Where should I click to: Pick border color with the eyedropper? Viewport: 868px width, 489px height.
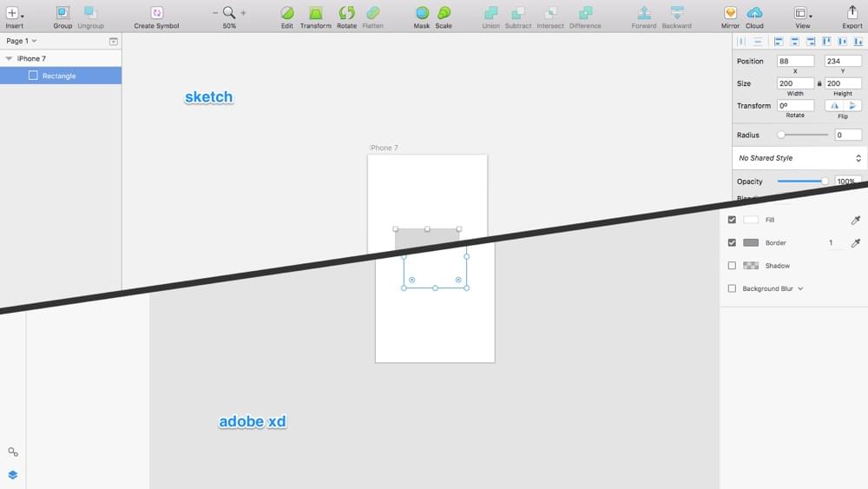click(x=855, y=242)
